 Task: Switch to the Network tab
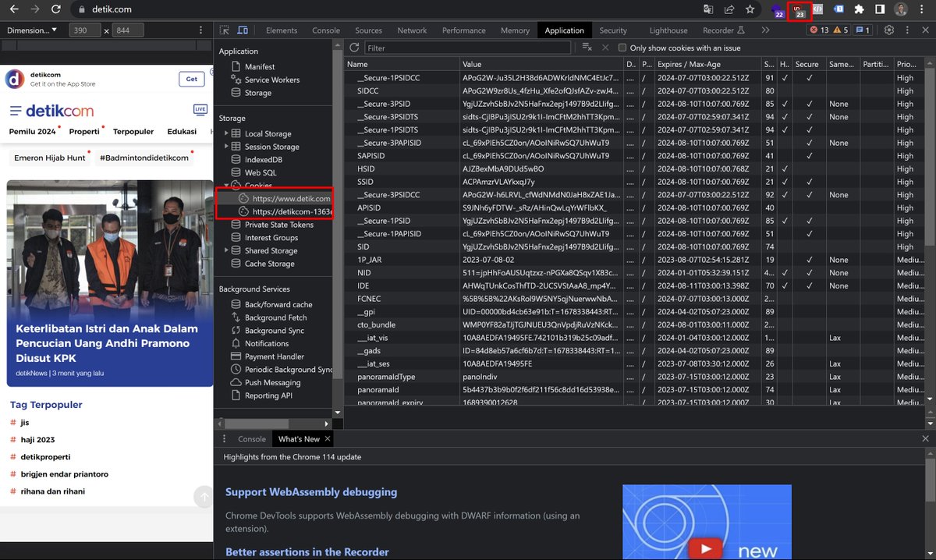(x=412, y=30)
